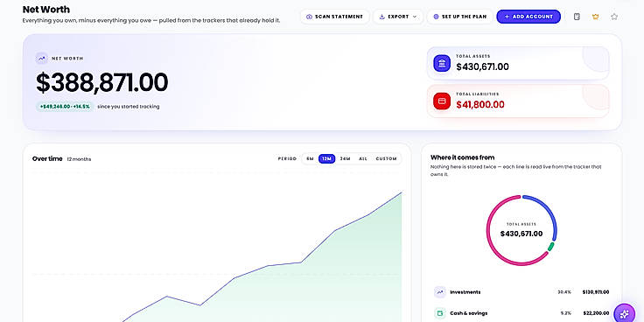The image size is (644, 322).
Task: Open the notebook icon in header
Action: 577,17
